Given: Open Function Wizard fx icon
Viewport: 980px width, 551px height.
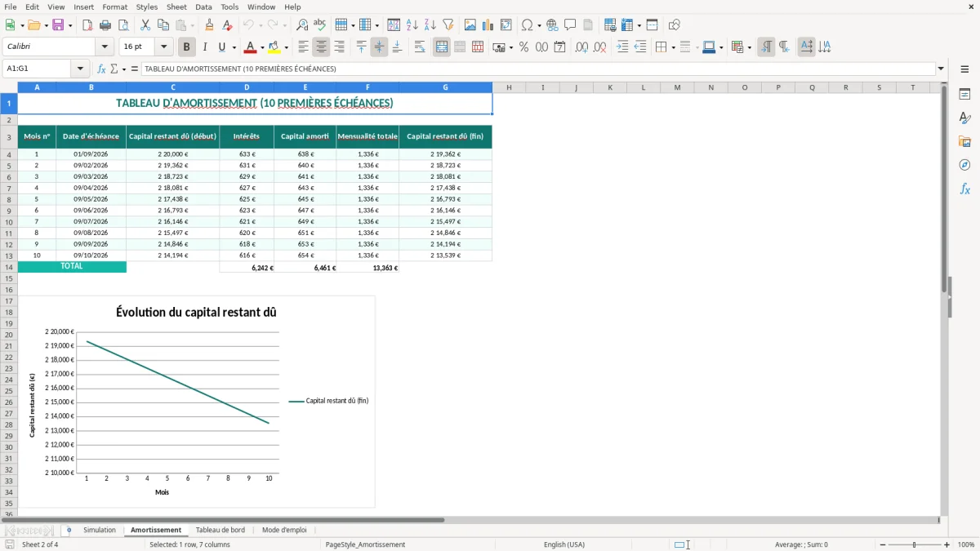Looking at the screenshot, I should [102, 69].
